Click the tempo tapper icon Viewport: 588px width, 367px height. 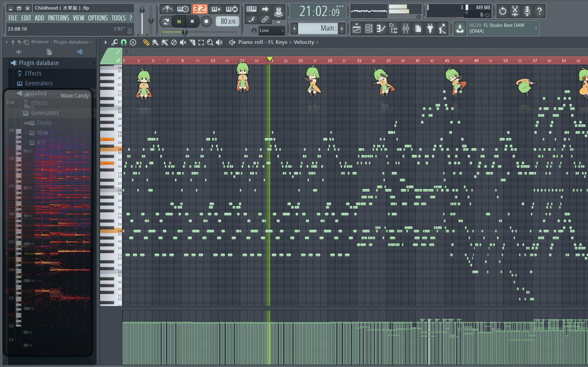point(443,29)
